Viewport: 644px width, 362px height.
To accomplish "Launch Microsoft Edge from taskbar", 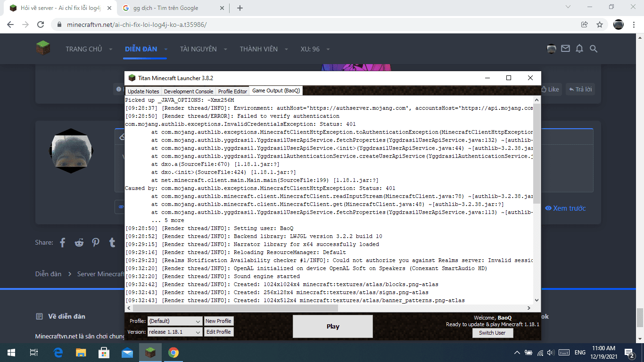I will click(58, 353).
